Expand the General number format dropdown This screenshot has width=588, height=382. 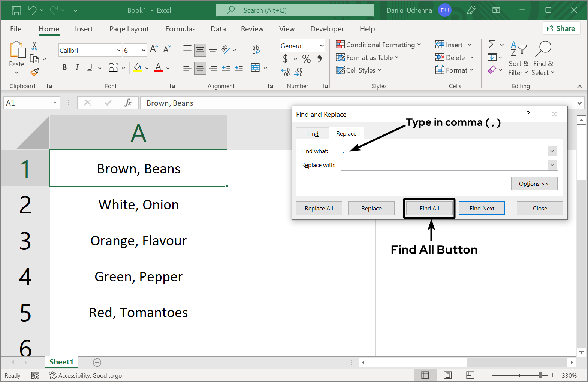click(322, 46)
